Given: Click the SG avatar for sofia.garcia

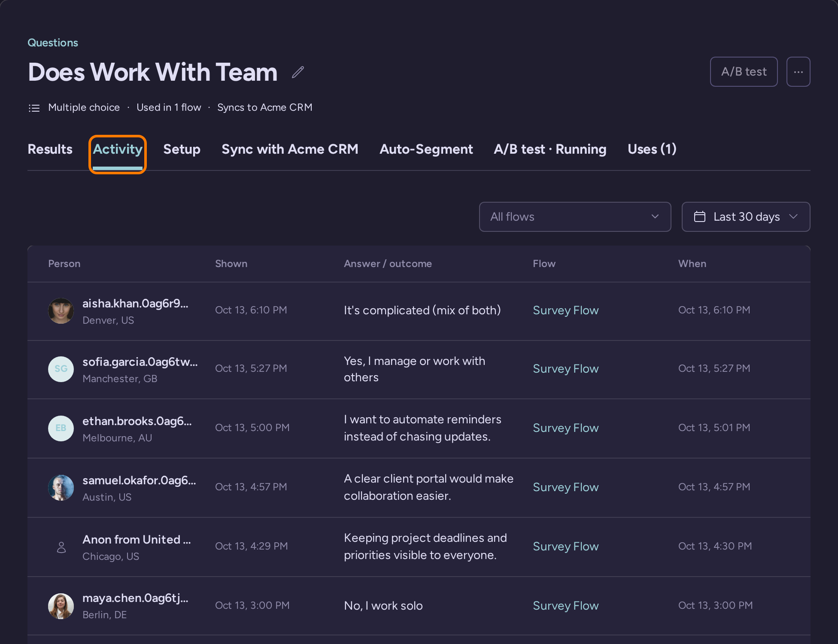Looking at the screenshot, I should coord(61,369).
